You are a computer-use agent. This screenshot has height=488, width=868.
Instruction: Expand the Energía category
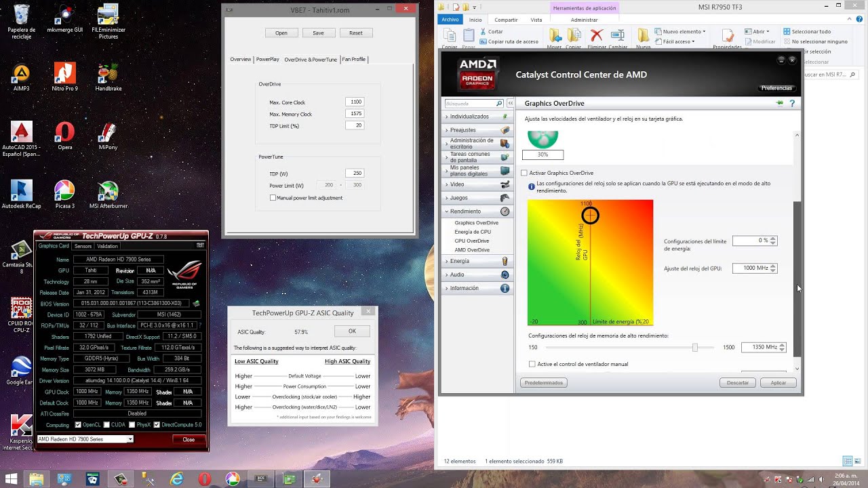tap(477, 261)
